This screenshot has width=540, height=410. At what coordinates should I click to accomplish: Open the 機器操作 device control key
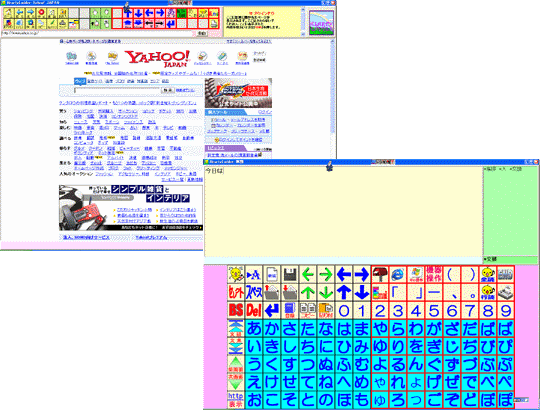pyautogui.click(x=434, y=274)
